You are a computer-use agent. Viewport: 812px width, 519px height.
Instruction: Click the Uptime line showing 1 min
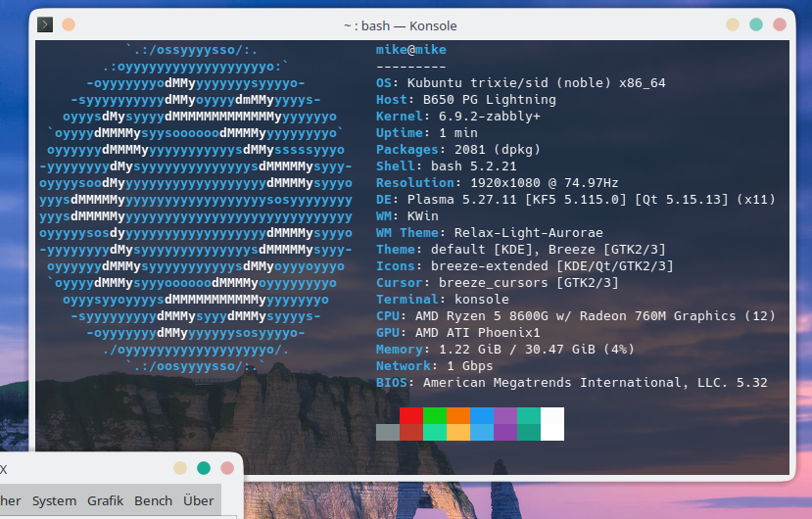(427, 132)
